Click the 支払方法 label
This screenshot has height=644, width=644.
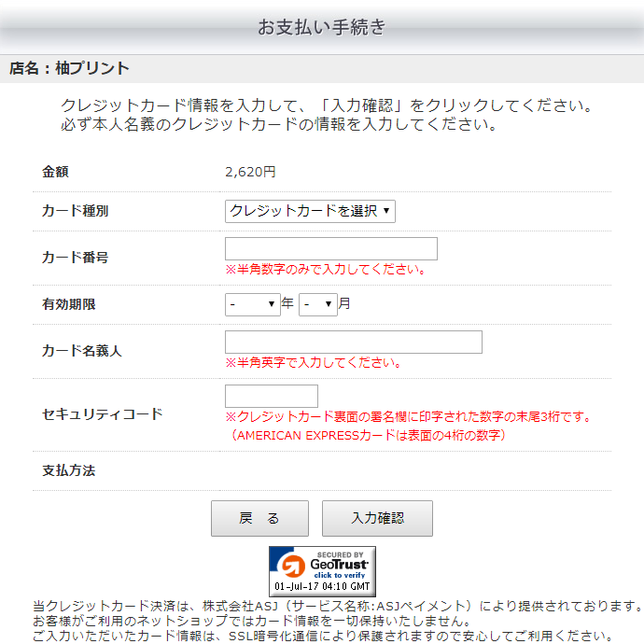click(x=68, y=470)
